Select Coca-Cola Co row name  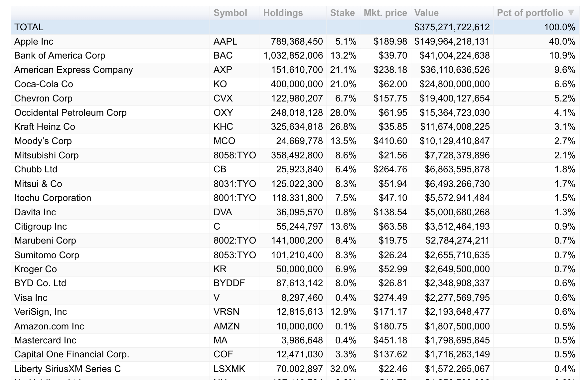(x=44, y=84)
